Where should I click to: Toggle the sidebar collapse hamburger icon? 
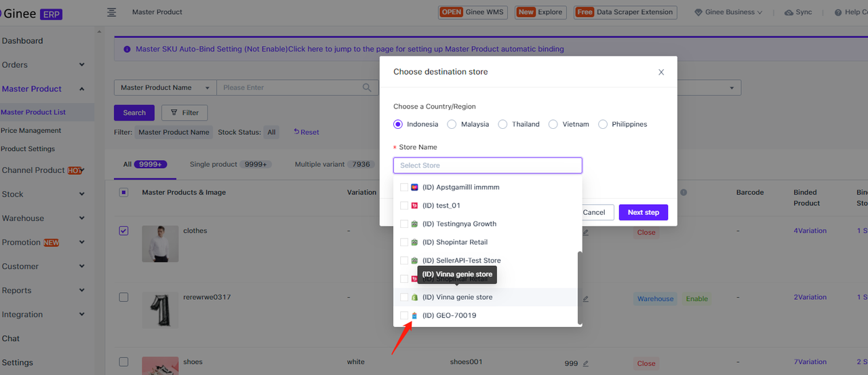click(112, 12)
